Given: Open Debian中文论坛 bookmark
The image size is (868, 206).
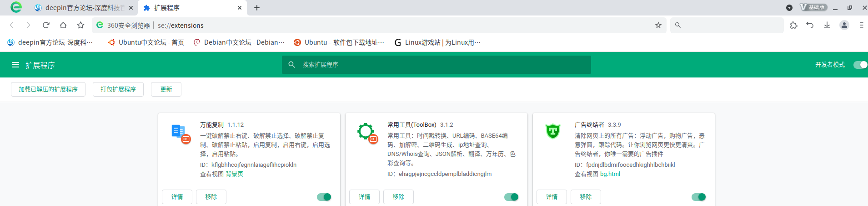Looking at the screenshot, I should pos(239,42).
